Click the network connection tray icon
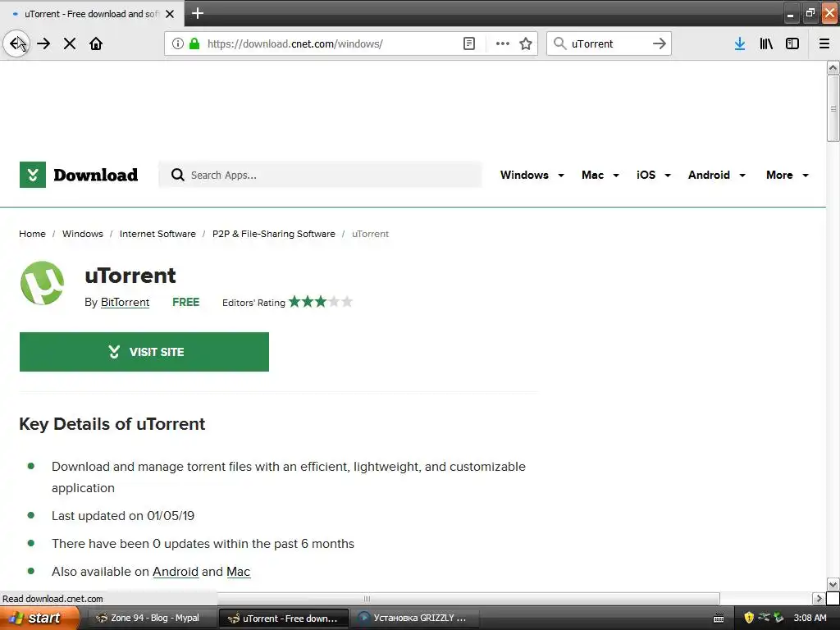The height and width of the screenshot is (630, 840). (x=764, y=617)
